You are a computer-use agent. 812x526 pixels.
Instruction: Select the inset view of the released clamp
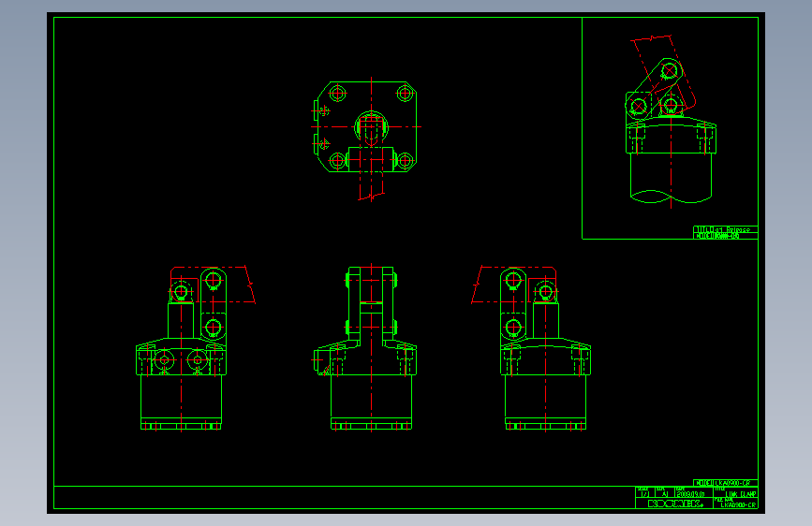pos(671,122)
